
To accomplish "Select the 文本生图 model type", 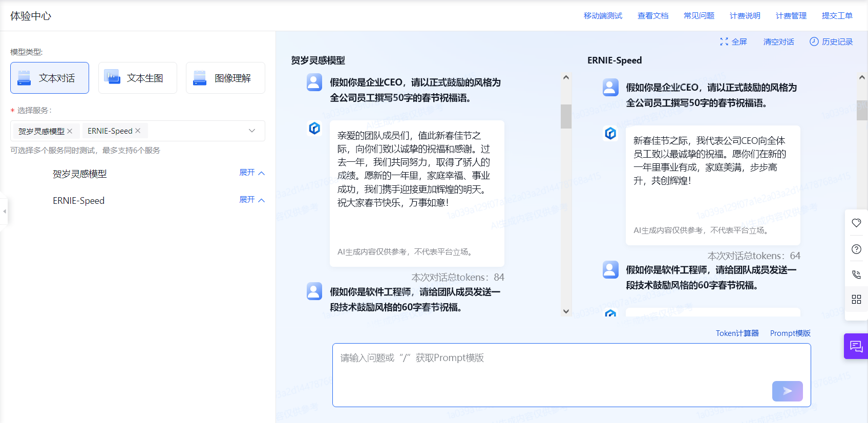I will click(138, 78).
